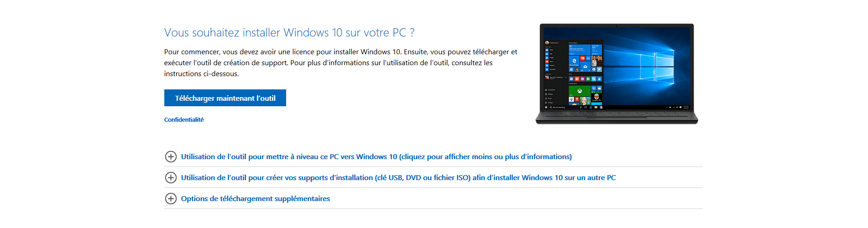This screenshot has width=868, height=228.
Task: Click the plus icon beside installation media instructions
Action: click(x=171, y=177)
